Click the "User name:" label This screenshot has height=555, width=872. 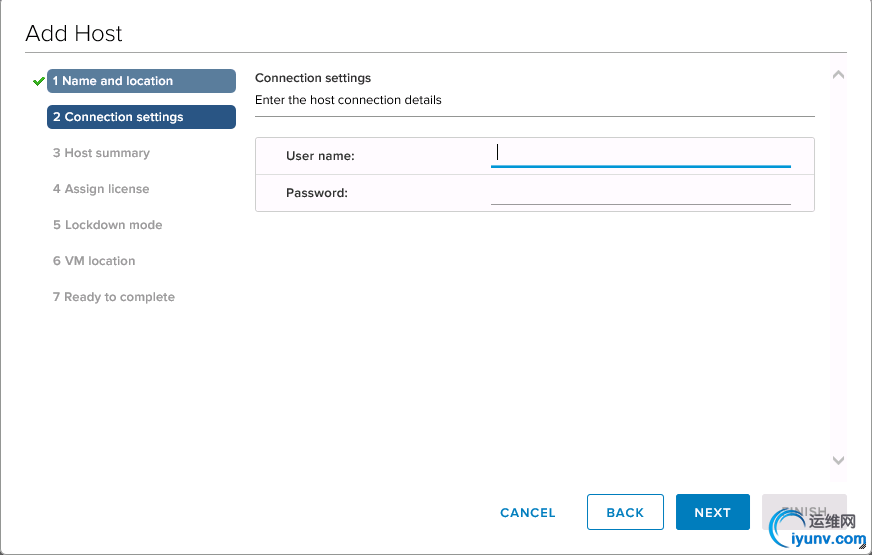click(320, 156)
